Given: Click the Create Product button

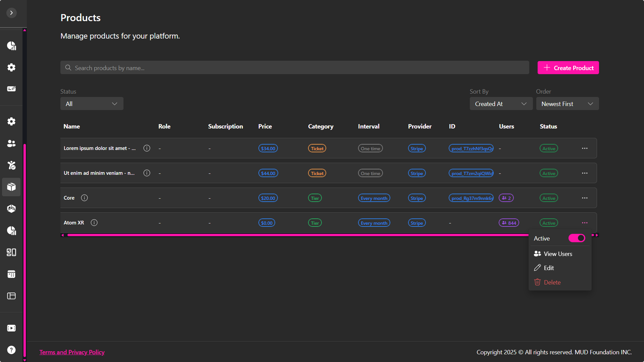Looking at the screenshot, I should [x=568, y=68].
